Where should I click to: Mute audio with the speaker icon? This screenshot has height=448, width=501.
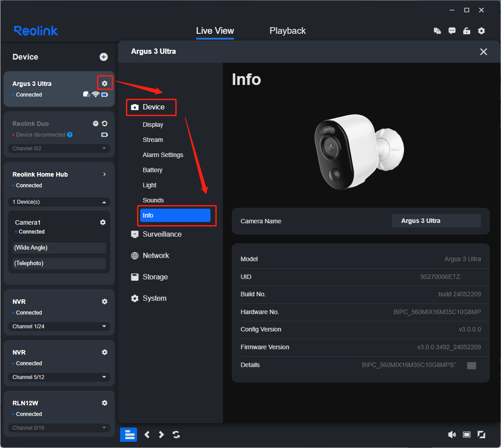(x=452, y=435)
